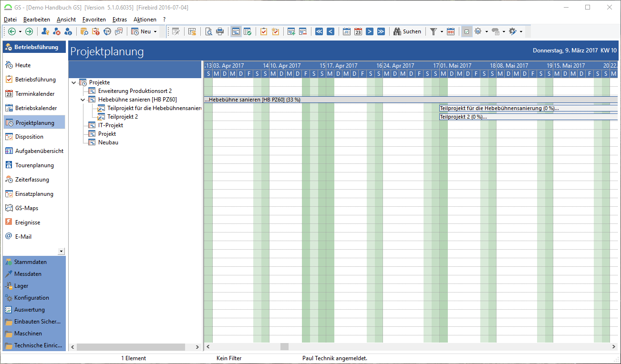Screen dimensions: 621x364
Task: Click the remove row (red minus) icon
Action: point(303,31)
